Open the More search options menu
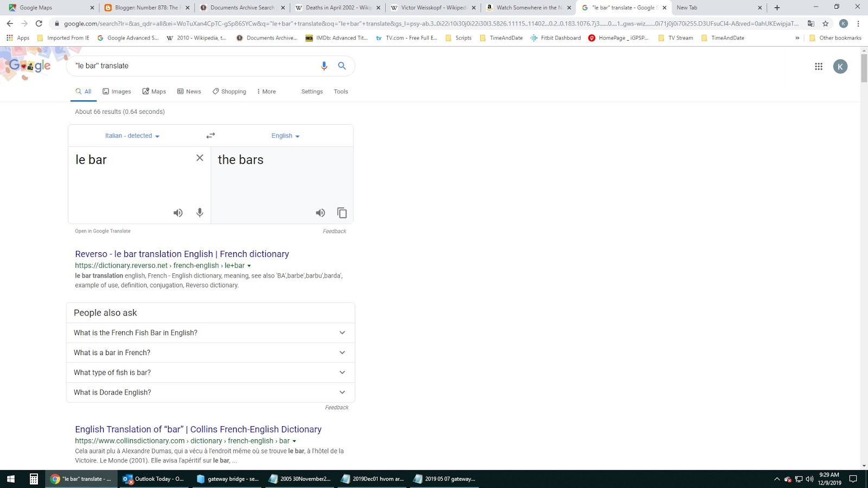Screen dimensions: 868x488 pos(266,92)
